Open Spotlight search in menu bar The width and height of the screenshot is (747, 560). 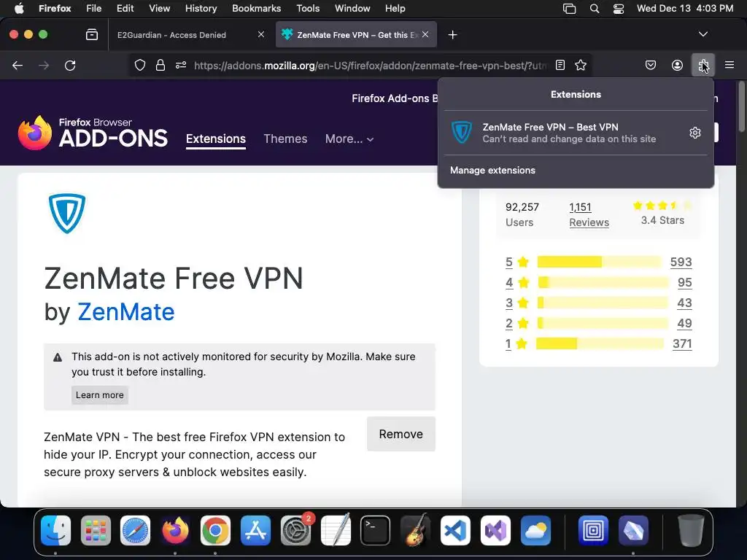[x=594, y=9]
